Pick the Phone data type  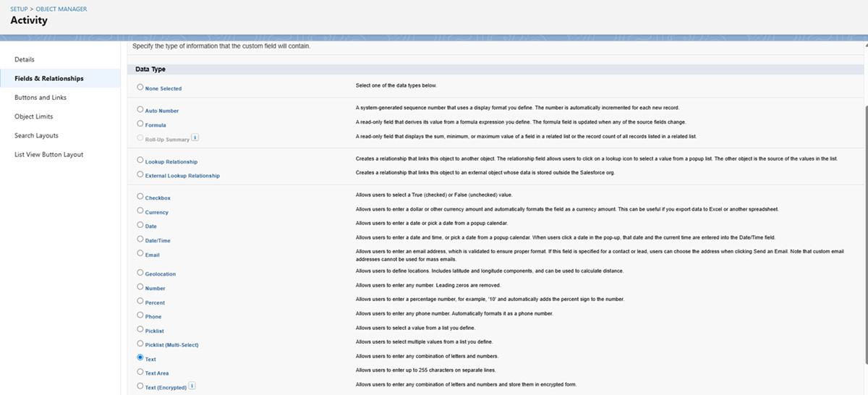point(140,315)
